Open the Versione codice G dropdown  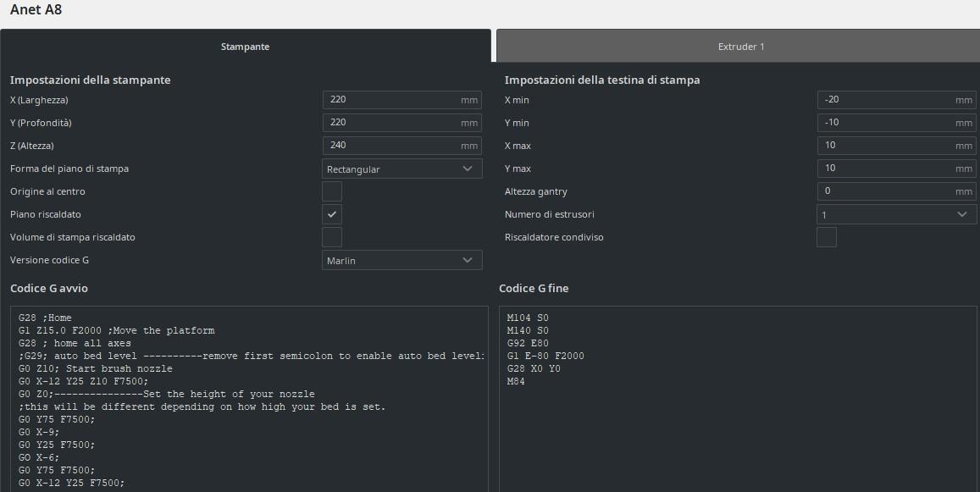pos(401,260)
